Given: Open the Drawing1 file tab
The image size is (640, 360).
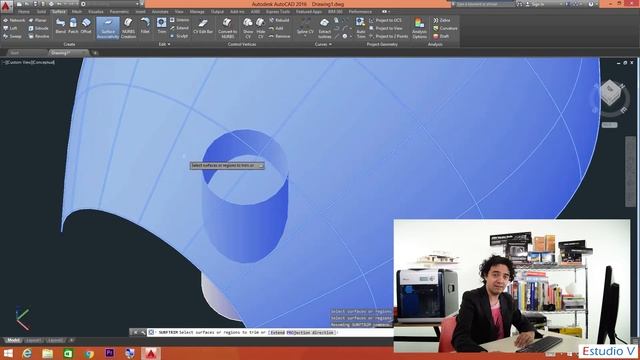Looking at the screenshot, I should pos(69,53).
